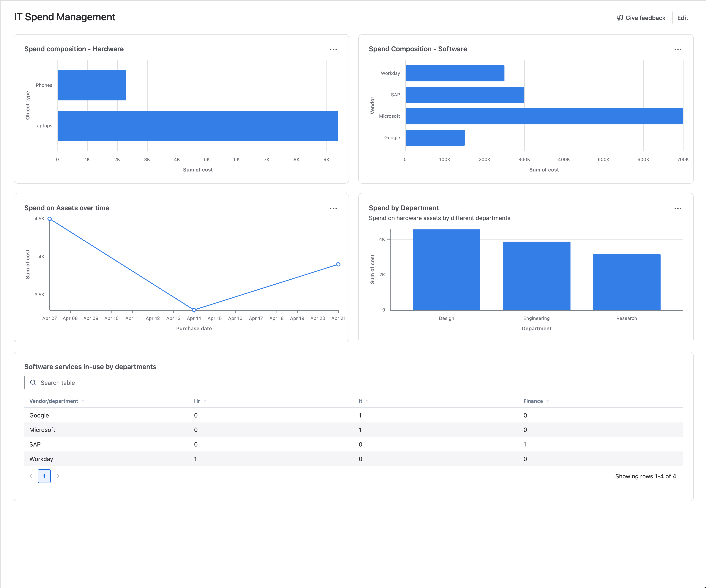Click the search magnifier icon in table
The width and height of the screenshot is (706, 588).
point(33,382)
